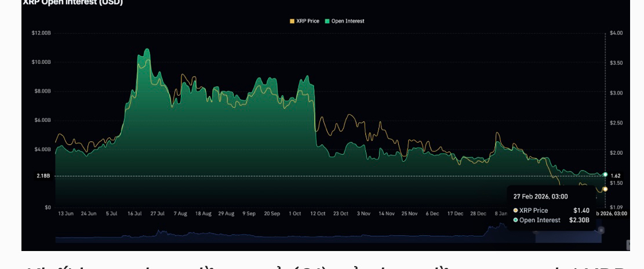Click the '12 Oct' date label

[x=318, y=214]
